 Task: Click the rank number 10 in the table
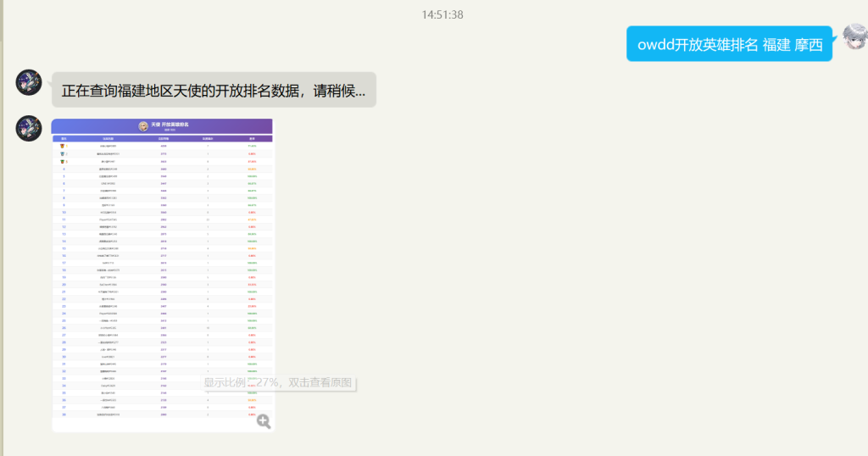[64, 212]
